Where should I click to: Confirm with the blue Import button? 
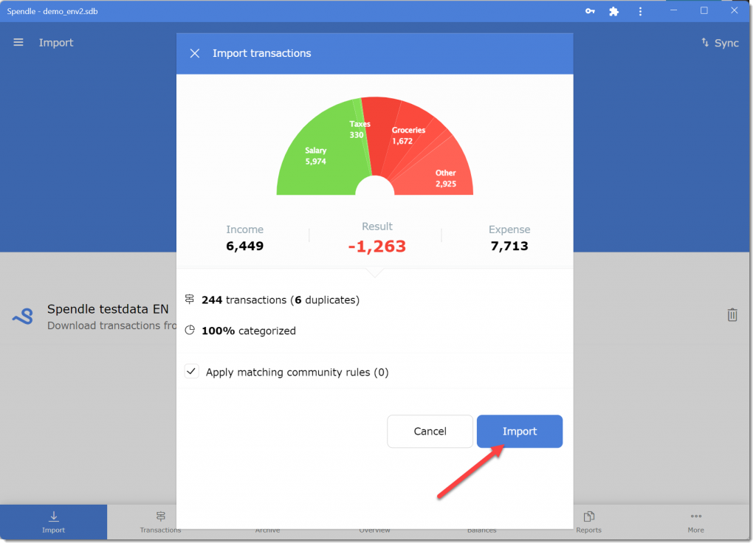click(519, 432)
